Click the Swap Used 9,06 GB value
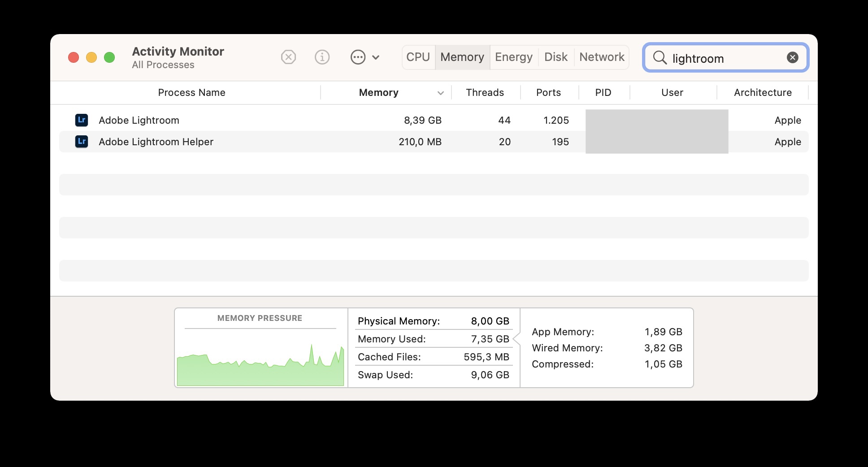 click(x=490, y=375)
